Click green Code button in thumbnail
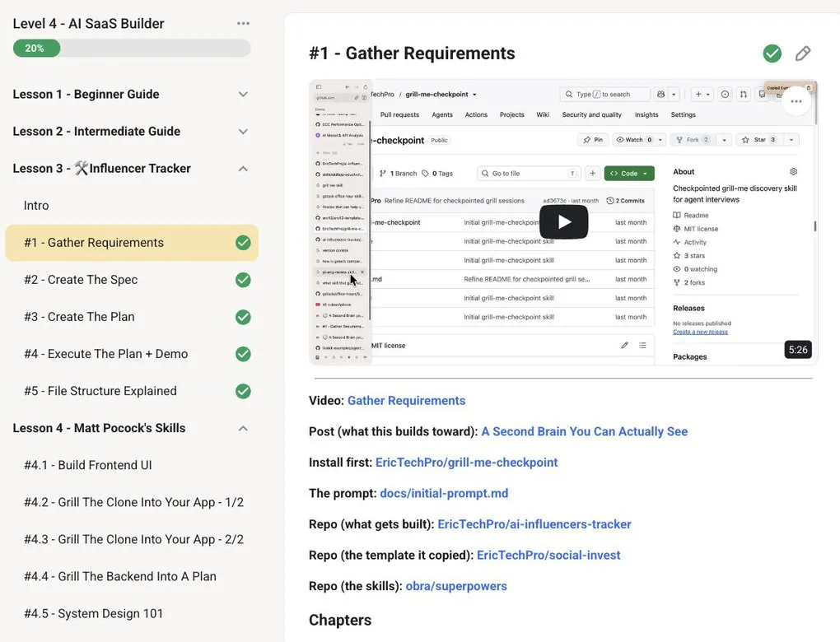Screen dimensions: 840x642 pos(629,174)
